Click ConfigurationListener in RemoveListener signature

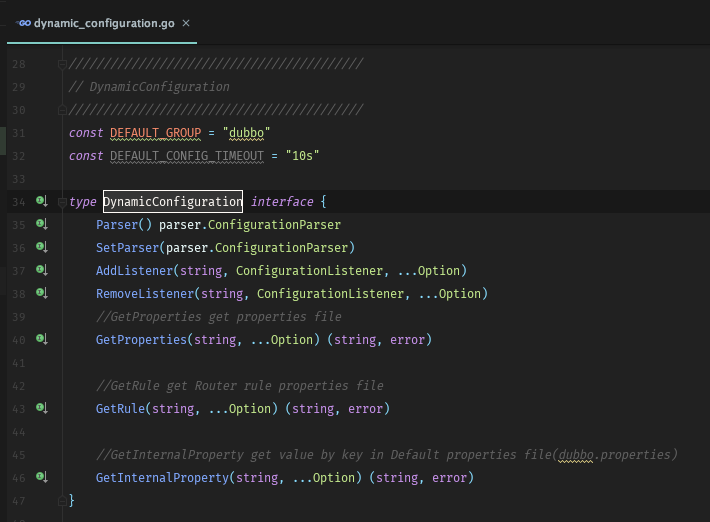(x=331, y=294)
